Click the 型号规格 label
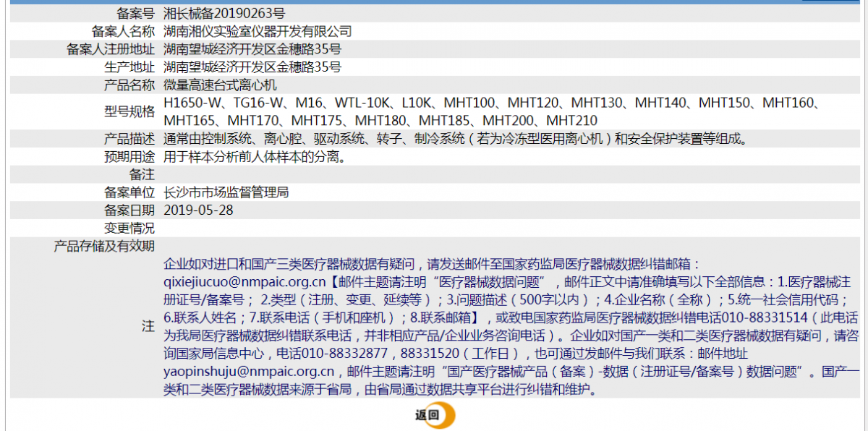The width and height of the screenshot is (868, 431). tap(129, 111)
